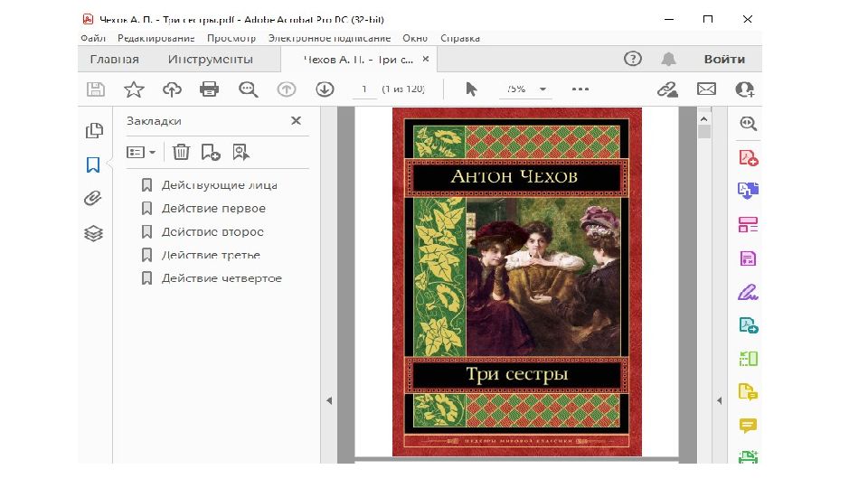The width and height of the screenshot is (868, 488).
Task: Send file by email envelope icon
Action: pos(706,89)
